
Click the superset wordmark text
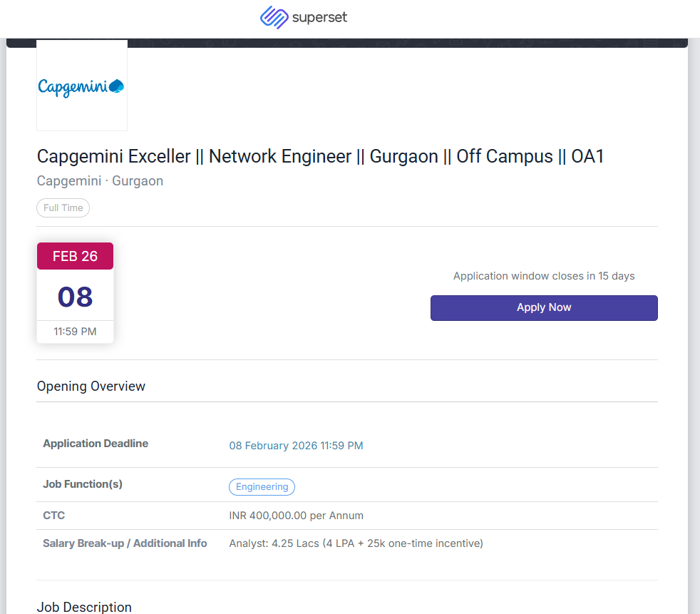319,17
